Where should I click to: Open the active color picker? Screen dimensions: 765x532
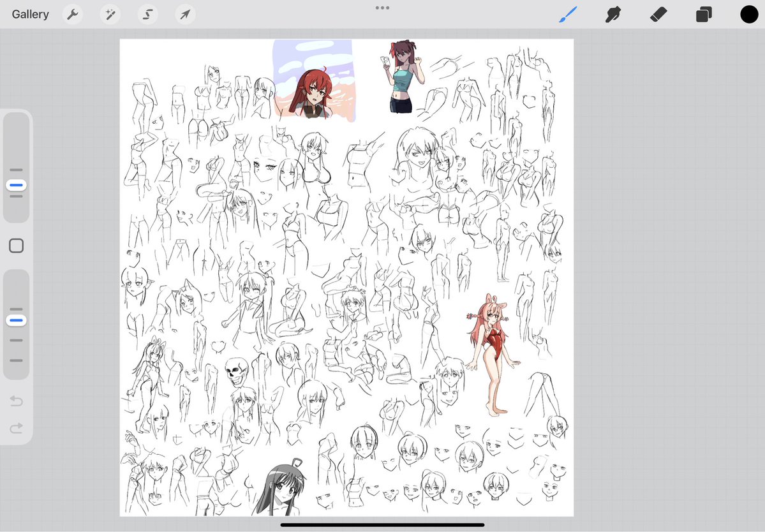coord(749,15)
